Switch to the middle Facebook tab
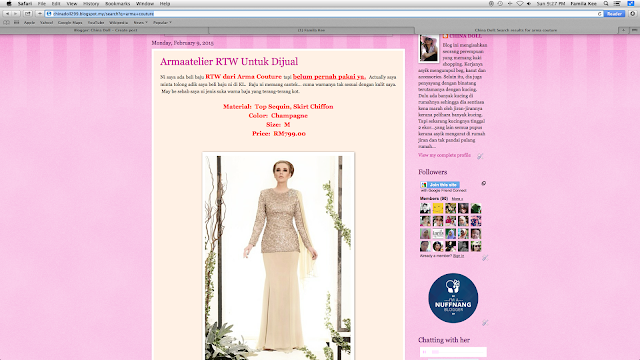 311,30
